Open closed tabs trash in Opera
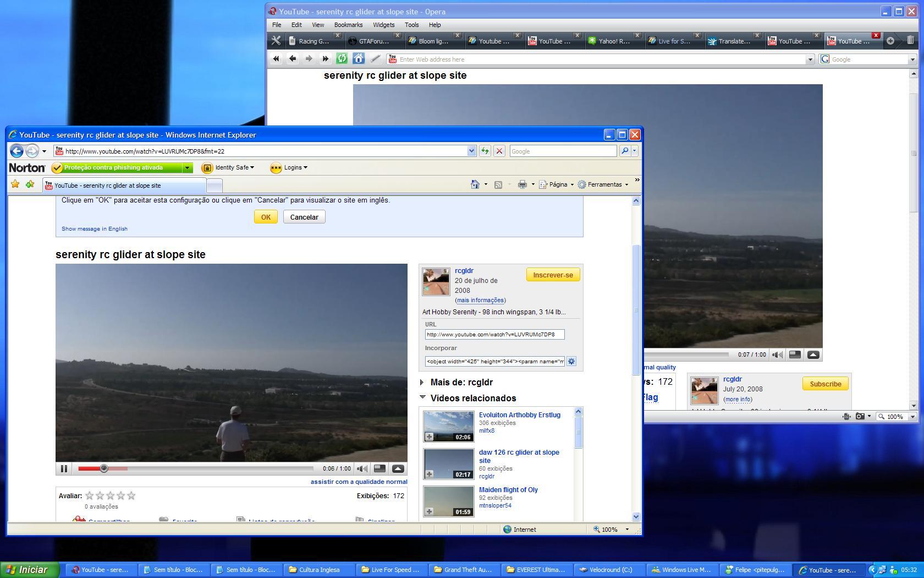This screenshot has height=578, width=924. [910, 40]
